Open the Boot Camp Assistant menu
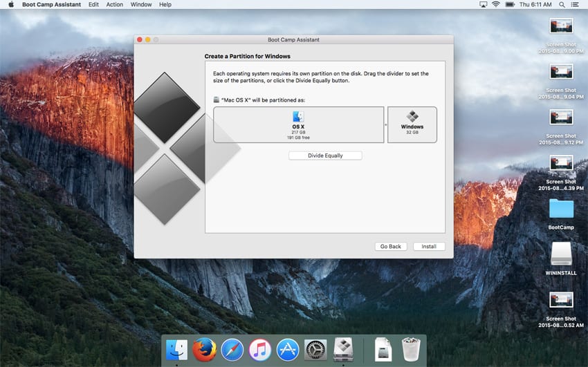The image size is (588, 367). click(51, 5)
